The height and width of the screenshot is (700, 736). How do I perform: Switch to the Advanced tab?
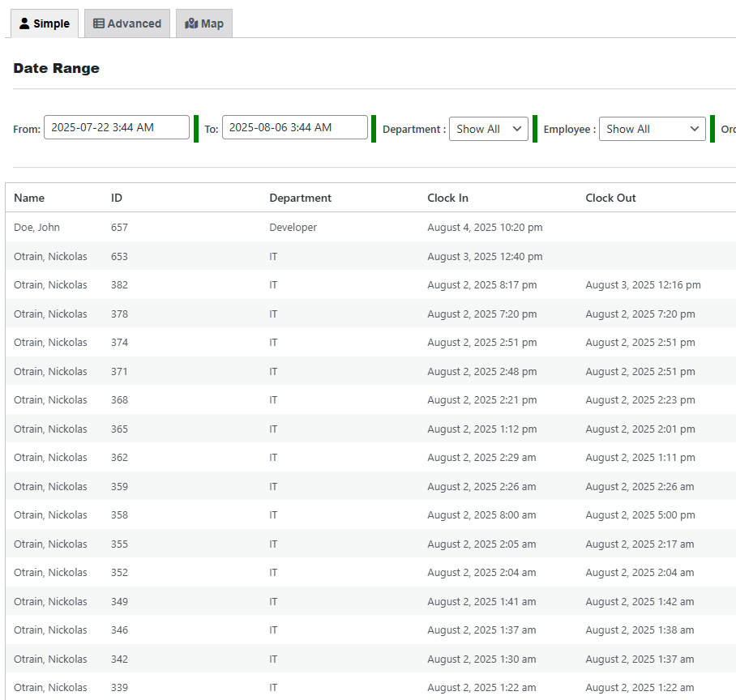127,23
